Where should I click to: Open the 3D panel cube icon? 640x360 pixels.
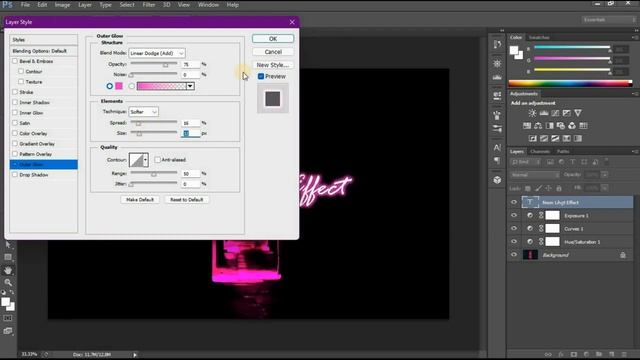click(497, 180)
